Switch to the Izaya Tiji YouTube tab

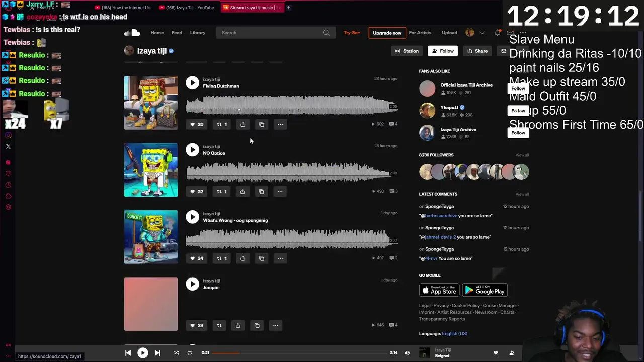coord(187,8)
